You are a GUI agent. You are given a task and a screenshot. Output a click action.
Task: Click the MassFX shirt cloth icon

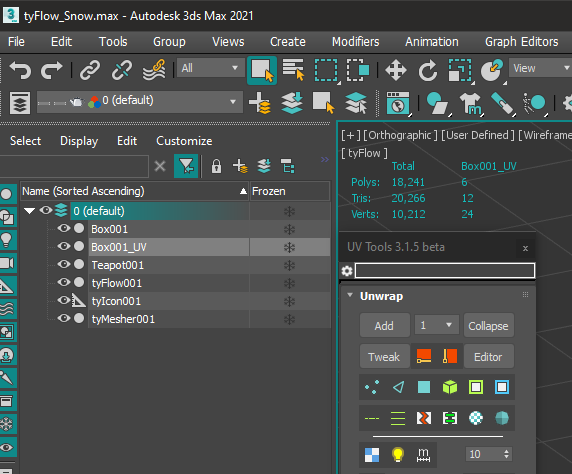(470, 104)
